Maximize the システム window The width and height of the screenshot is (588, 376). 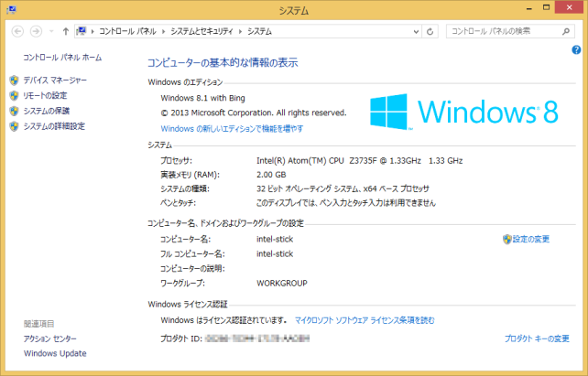coord(547,7)
